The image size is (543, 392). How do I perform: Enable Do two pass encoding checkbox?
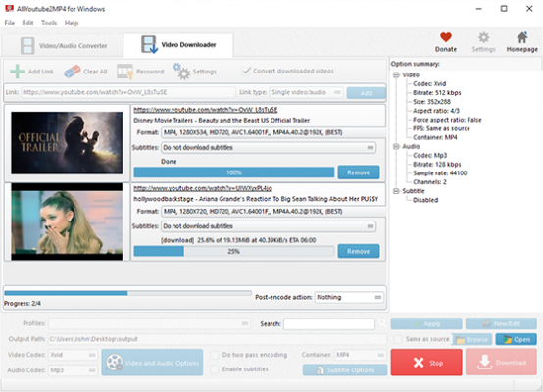pyautogui.click(x=215, y=355)
